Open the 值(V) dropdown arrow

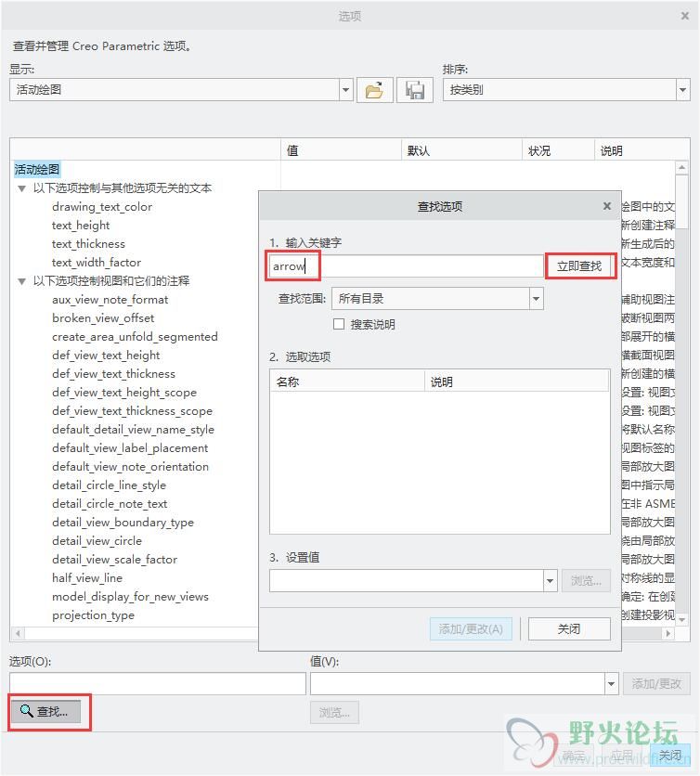click(x=611, y=684)
